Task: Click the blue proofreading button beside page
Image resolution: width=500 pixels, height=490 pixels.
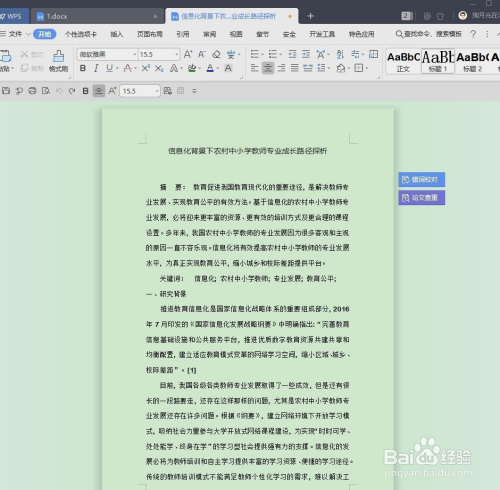Action: click(421, 180)
